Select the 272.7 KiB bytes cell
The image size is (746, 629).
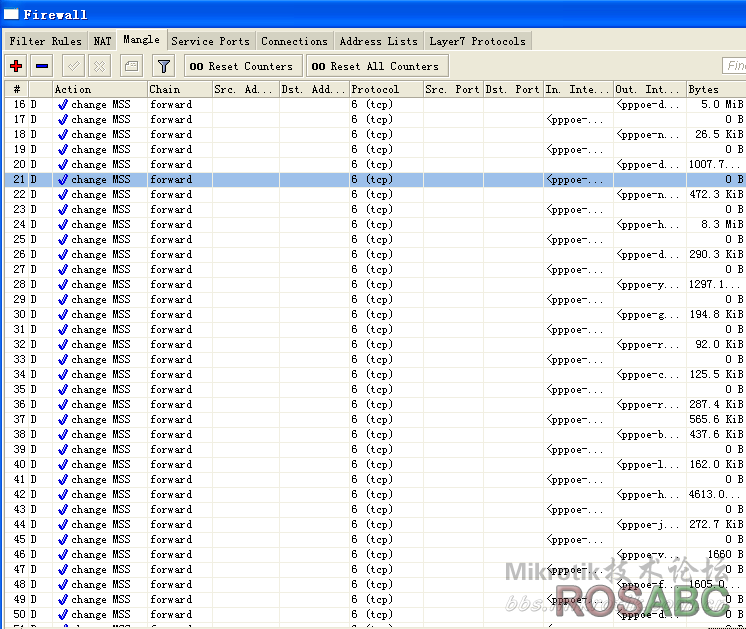coord(716,524)
